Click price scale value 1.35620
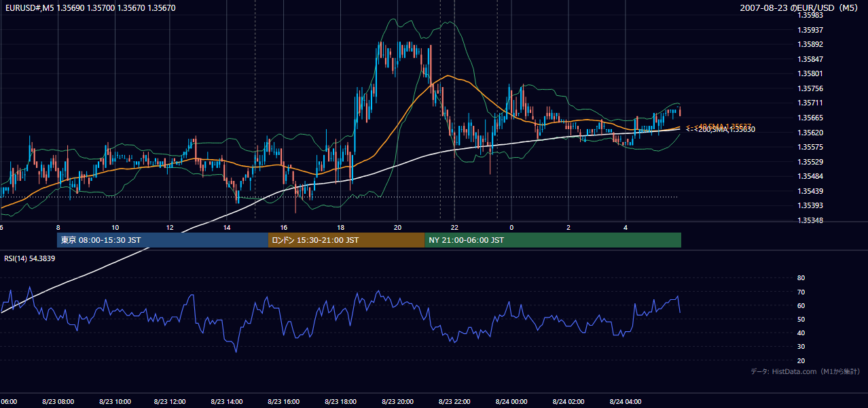Screen dimensions: 868x408 810,133
